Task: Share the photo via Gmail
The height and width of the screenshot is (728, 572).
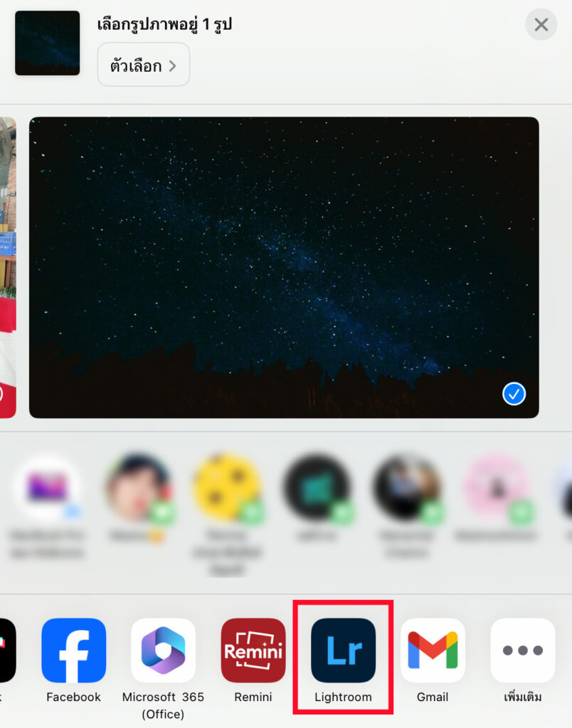Action: [x=433, y=651]
